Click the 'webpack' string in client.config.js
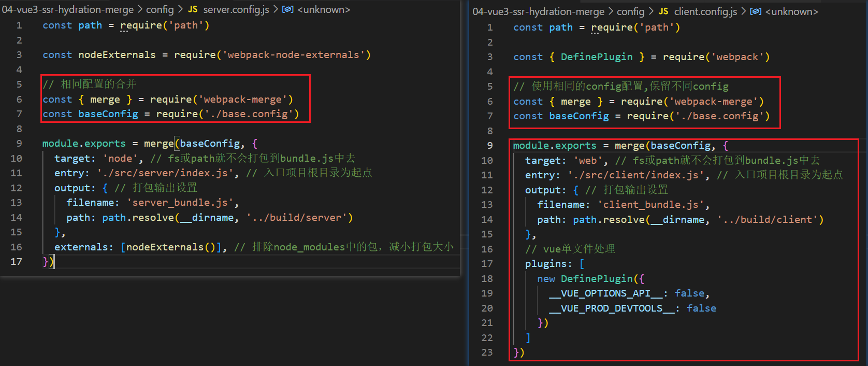868x366 pixels. (x=737, y=57)
